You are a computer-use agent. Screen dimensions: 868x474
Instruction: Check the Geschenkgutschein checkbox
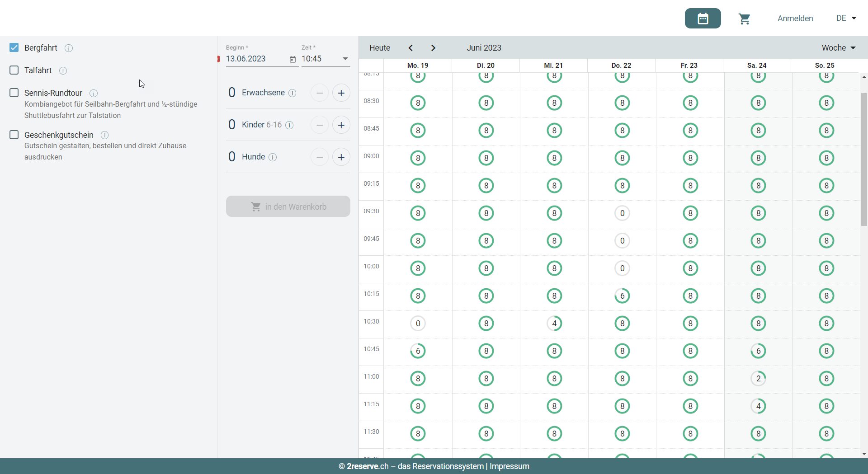tap(14, 135)
